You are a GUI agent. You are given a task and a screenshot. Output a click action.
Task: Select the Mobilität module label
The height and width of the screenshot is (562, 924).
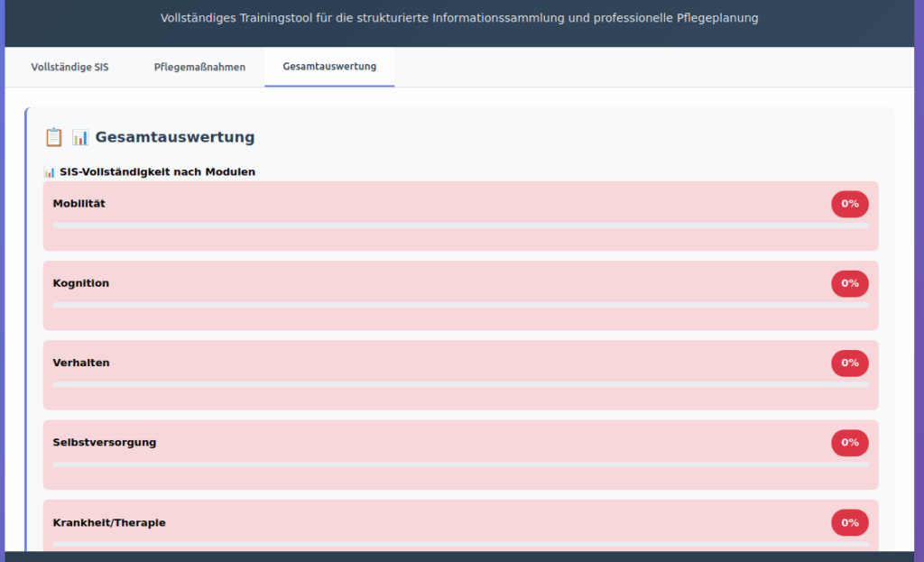(79, 204)
